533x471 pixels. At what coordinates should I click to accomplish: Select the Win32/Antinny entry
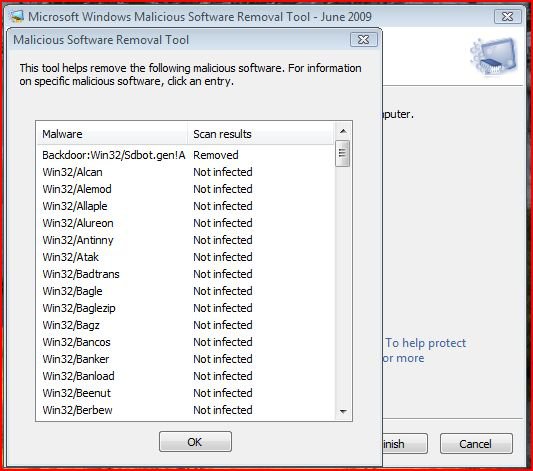(x=185, y=240)
